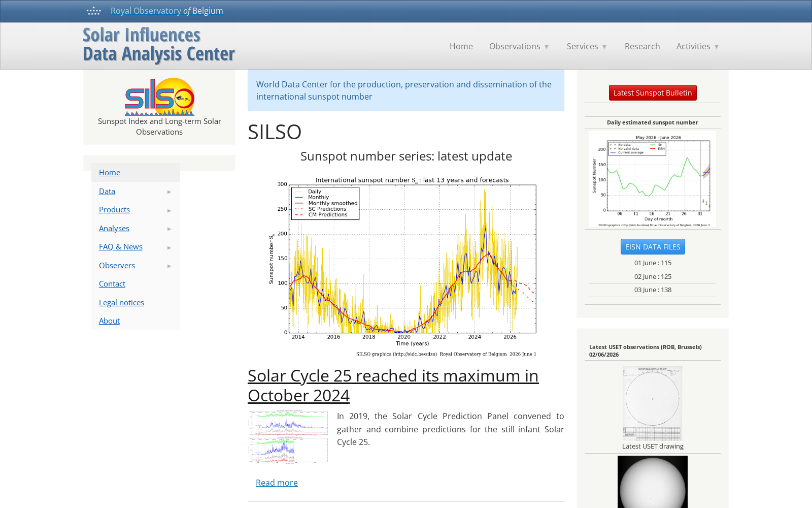Open the Observers sidebar link
The height and width of the screenshot is (508, 812).
[x=117, y=265]
